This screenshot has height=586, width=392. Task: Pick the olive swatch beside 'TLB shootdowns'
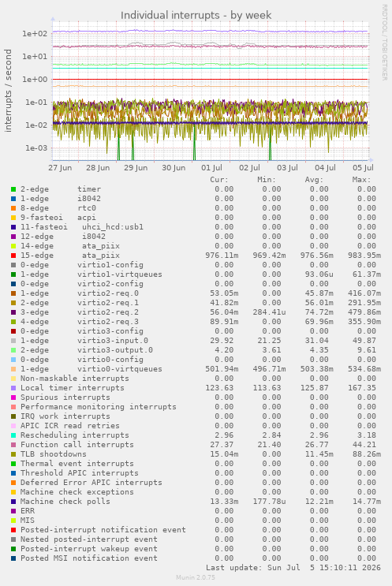click(x=13, y=454)
